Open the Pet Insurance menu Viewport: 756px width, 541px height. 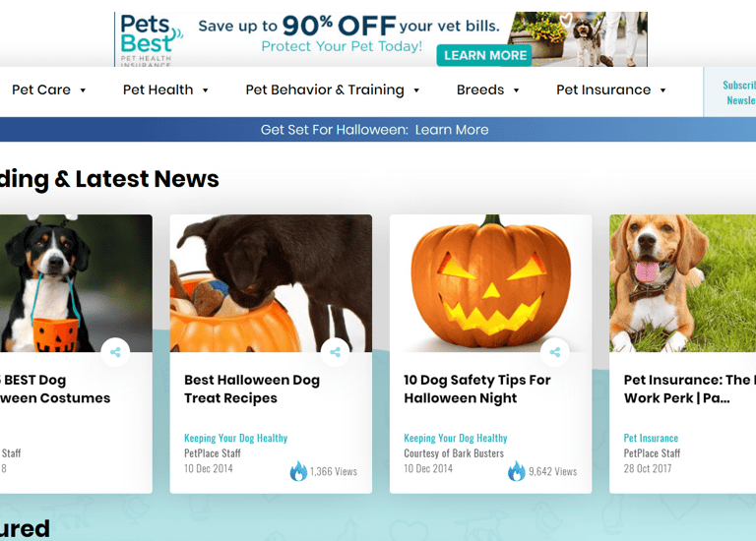[x=603, y=90]
